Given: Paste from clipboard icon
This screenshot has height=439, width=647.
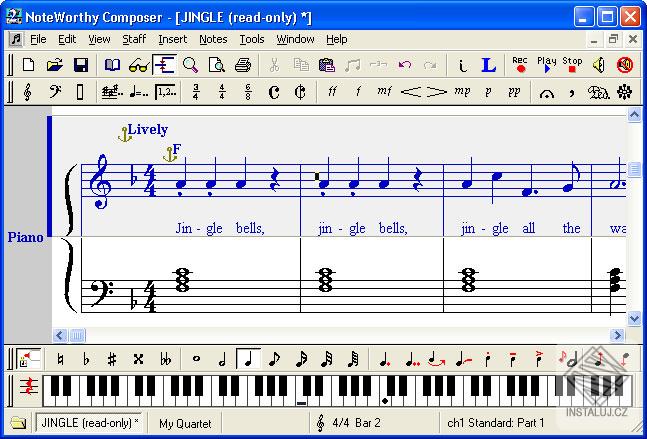Looking at the screenshot, I should [326, 65].
